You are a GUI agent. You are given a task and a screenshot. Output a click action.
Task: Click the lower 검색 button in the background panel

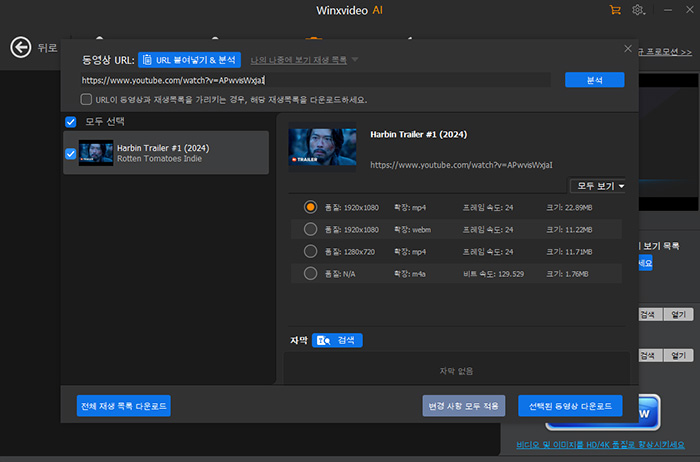click(x=650, y=355)
